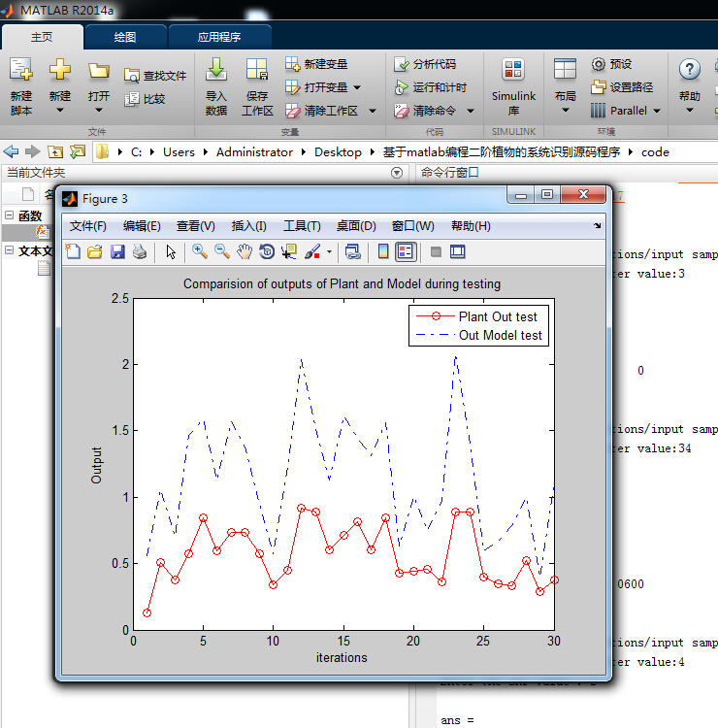Toggle Edit Plot arrow tool
The width and height of the screenshot is (718, 728).
click(x=171, y=252)
